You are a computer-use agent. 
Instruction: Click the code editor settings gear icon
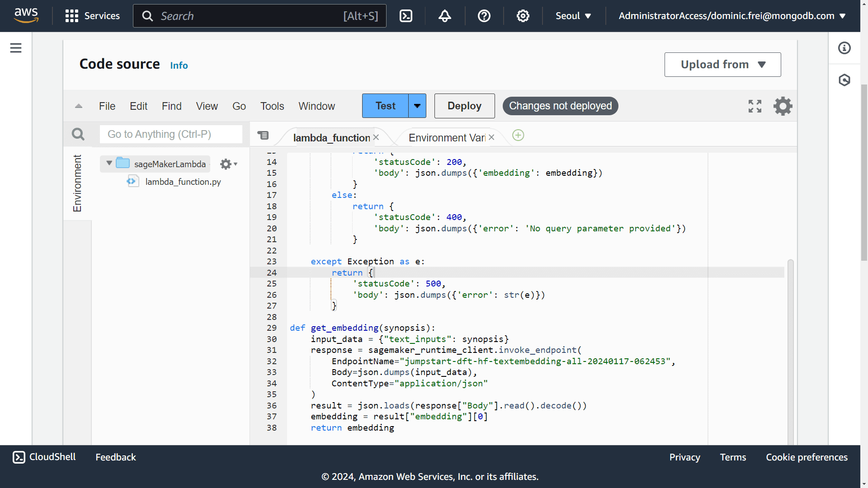pyautogui.click(x=783, y=106)
